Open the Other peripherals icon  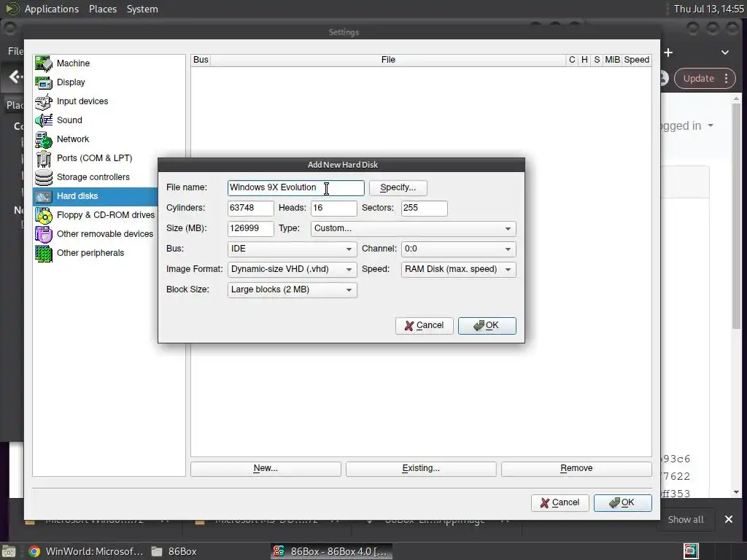tap(43, 253)
